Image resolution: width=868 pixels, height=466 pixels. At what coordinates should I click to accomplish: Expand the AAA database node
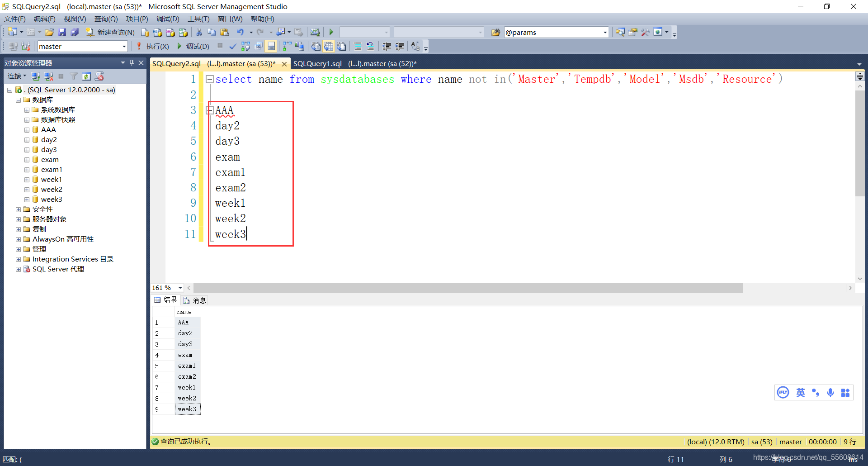(27, 130)
